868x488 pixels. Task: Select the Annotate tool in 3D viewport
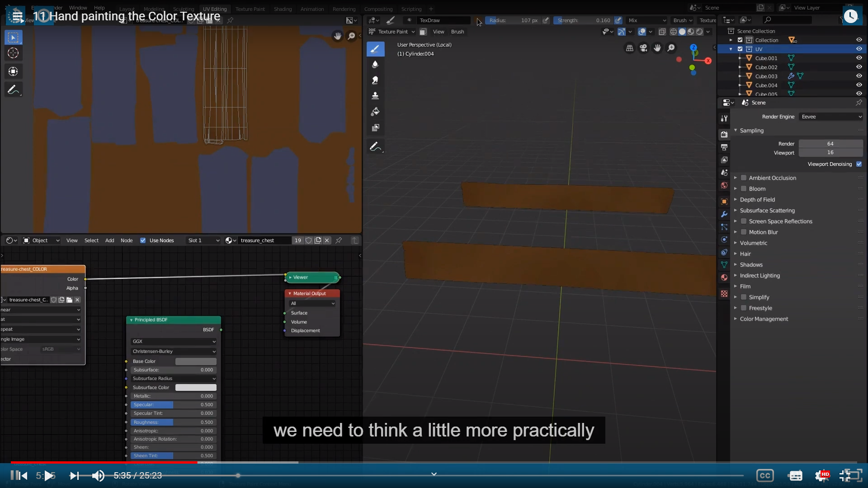[x=375, y=146]
